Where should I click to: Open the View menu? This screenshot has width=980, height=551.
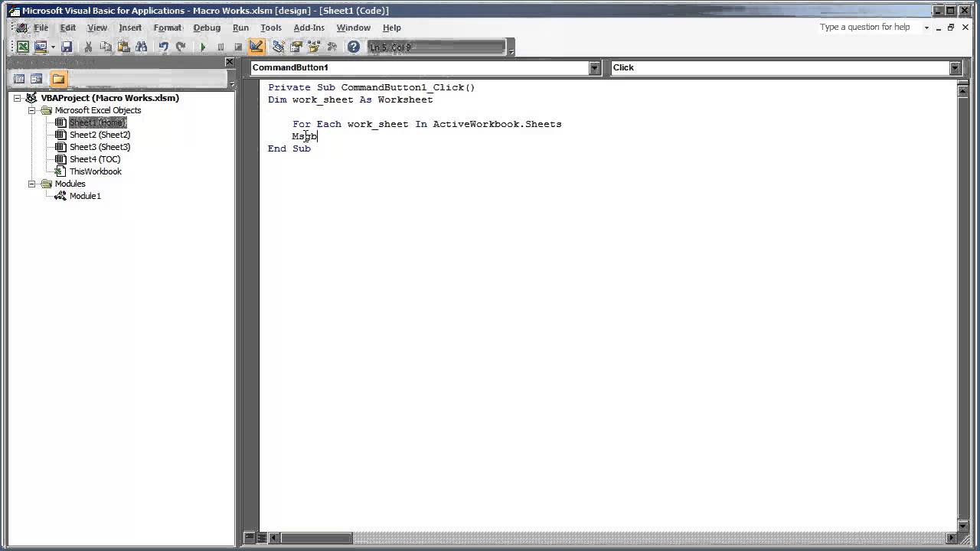point(97,28)
